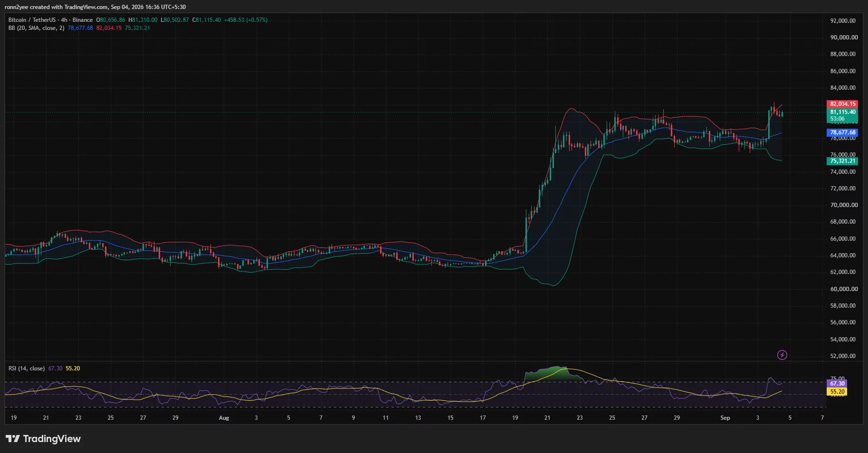Click the red 82,034.15 value in BB legend
868x453 pixels.
tap(109, 28)
